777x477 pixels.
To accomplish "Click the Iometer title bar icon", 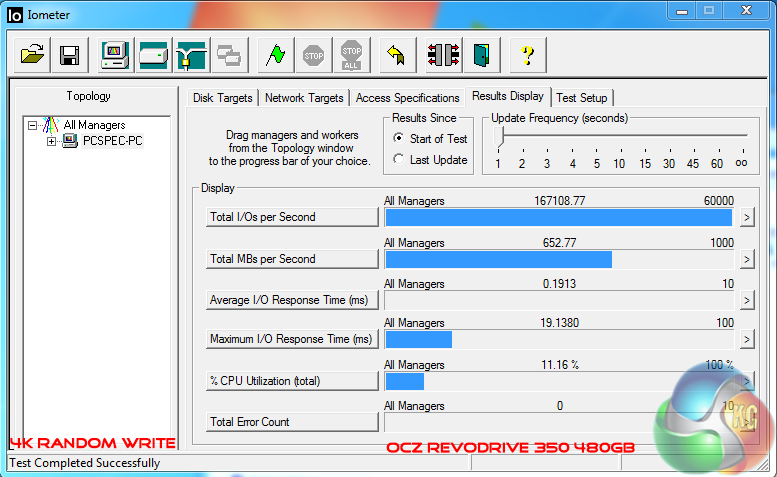I will (x=15, y=15).
